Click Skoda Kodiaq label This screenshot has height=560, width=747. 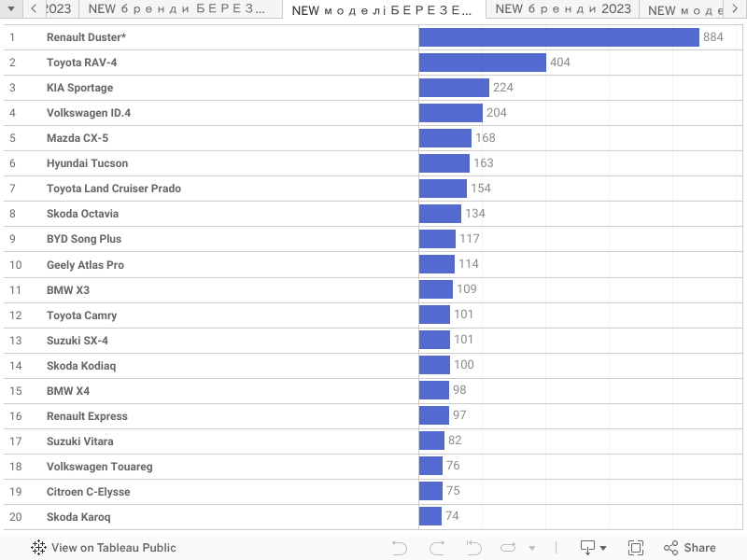coord(81,366)
